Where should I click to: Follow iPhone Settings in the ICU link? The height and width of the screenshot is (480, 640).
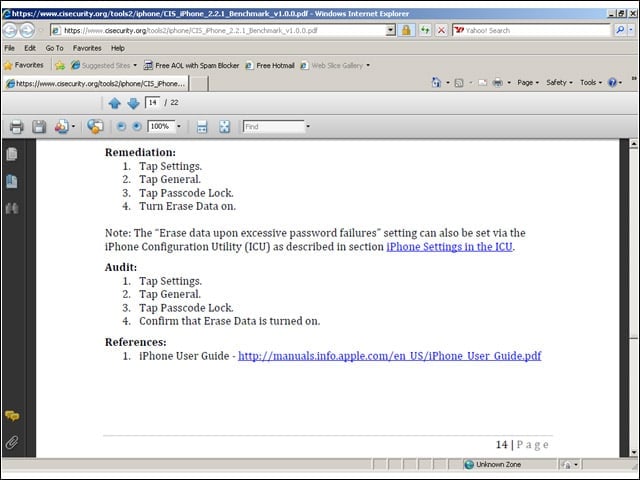tap(449, 247)
